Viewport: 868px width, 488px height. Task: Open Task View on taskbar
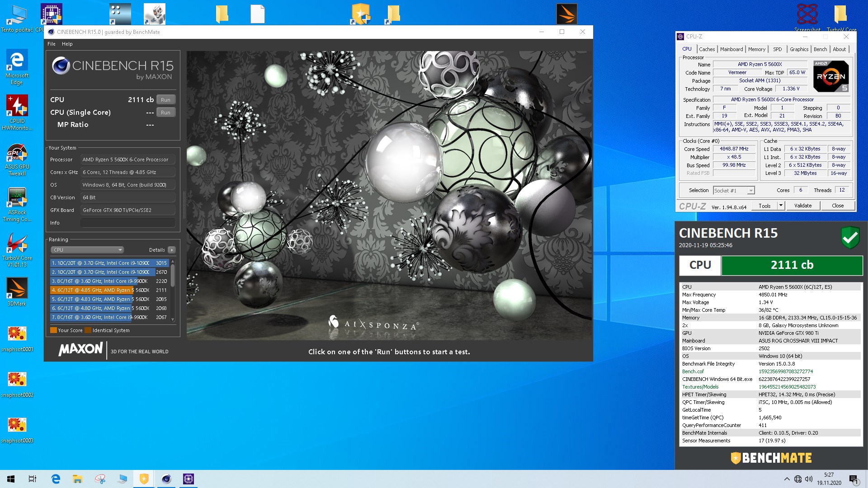point(33,479)
